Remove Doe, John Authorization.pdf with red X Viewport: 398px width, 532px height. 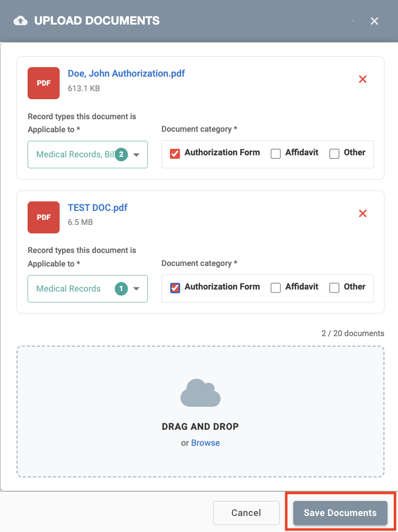coord(363,79)
